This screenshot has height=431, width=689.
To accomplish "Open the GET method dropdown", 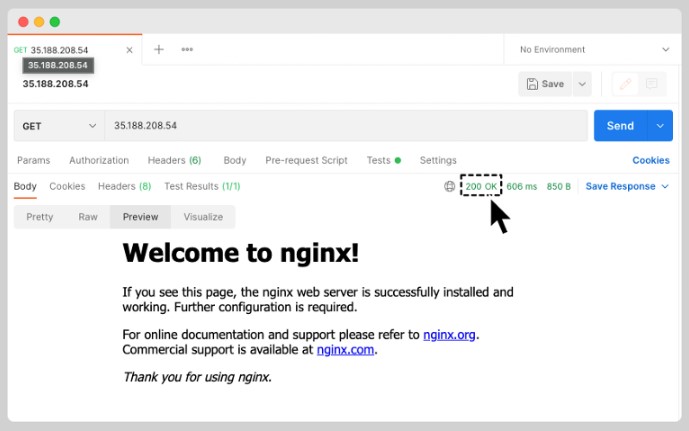I will pos(59,126).
